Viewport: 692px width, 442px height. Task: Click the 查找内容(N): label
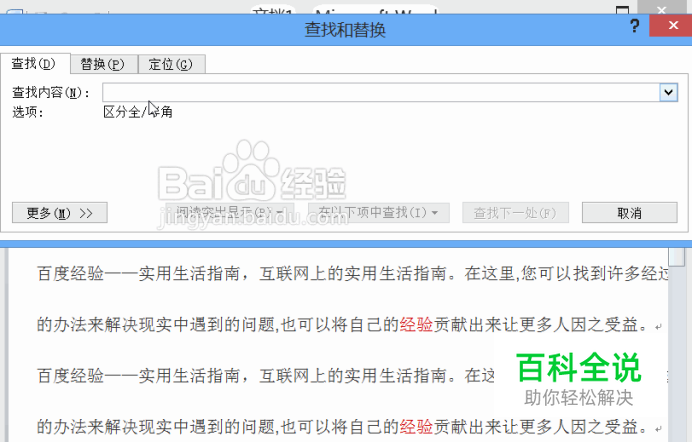51,93
